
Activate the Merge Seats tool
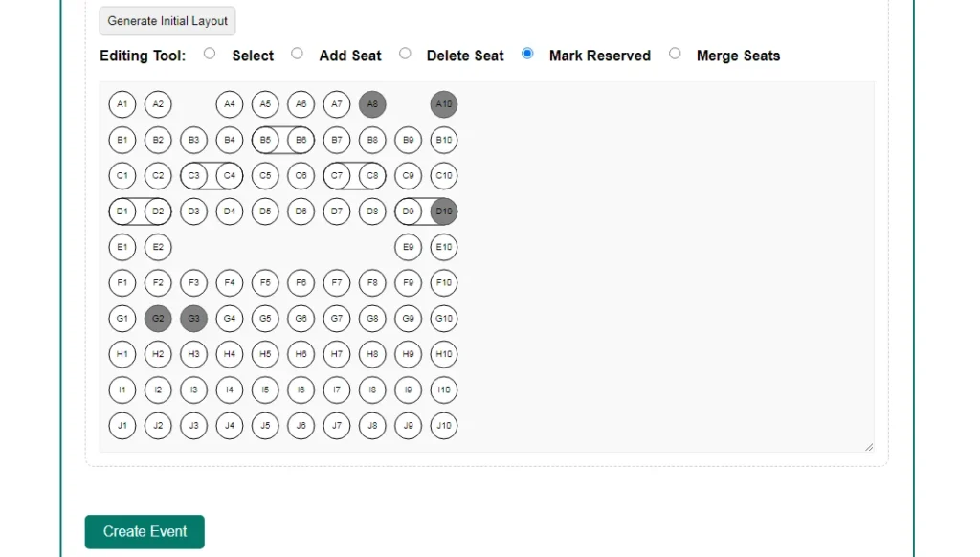click(x=675, y=55)
